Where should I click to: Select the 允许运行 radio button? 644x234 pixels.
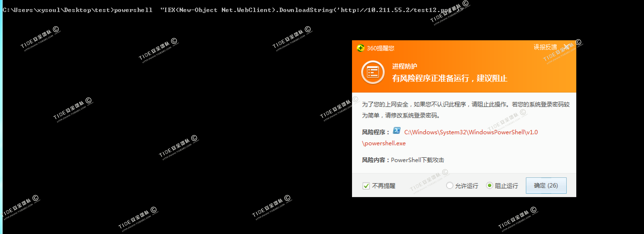coord(450,186)
